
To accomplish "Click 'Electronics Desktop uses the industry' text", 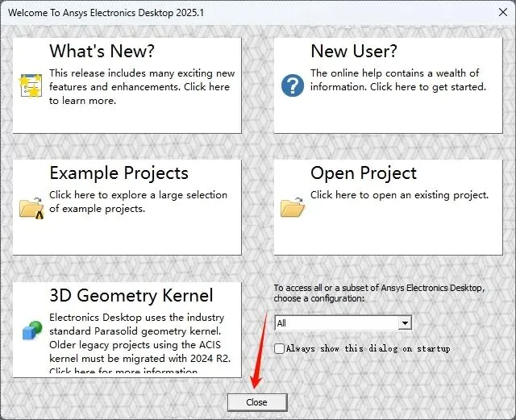I will (137, 318).
